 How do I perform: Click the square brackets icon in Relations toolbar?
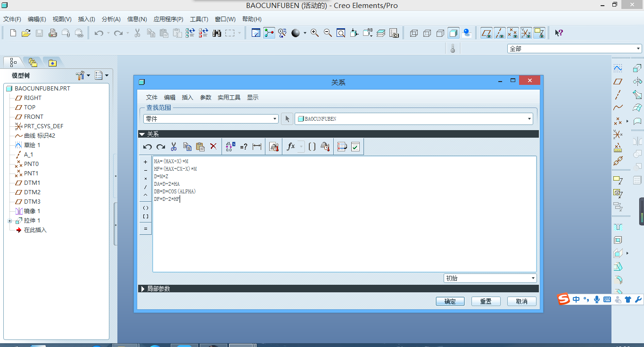pos(312,147)
